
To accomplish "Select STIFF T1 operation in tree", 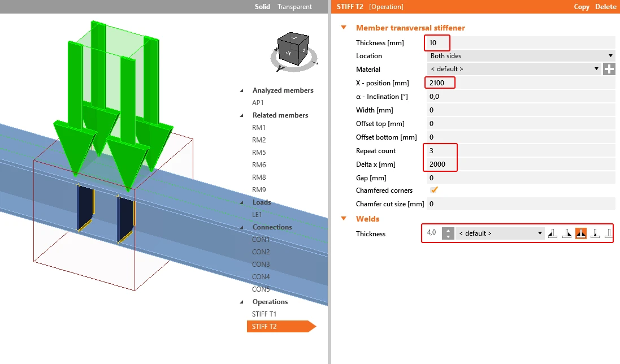I will click(264, 314).
